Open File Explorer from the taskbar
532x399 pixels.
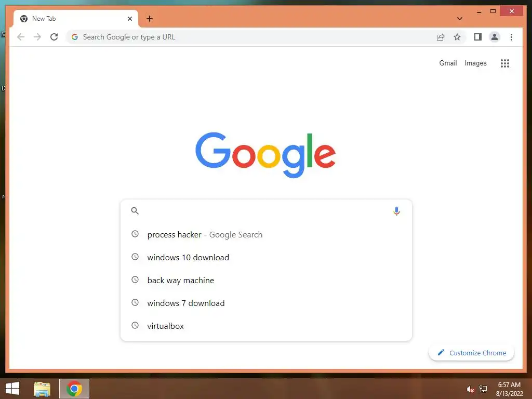point(42,389)
